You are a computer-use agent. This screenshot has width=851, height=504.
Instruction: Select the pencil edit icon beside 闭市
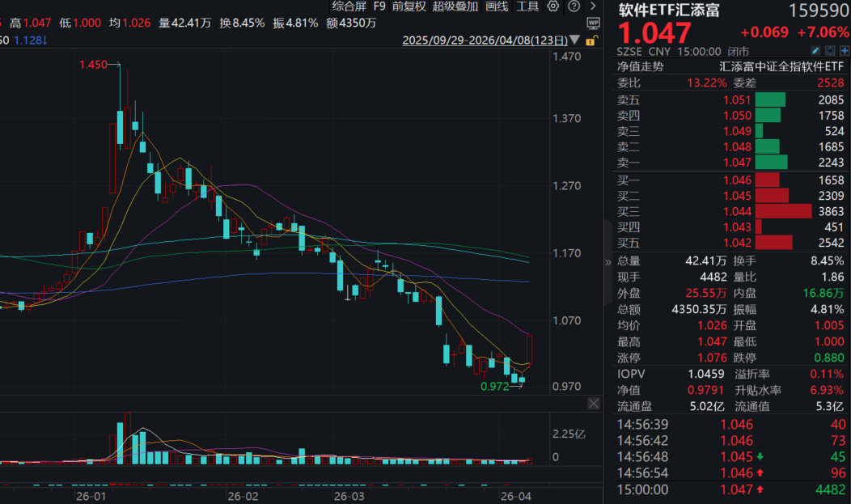[815, 50]
